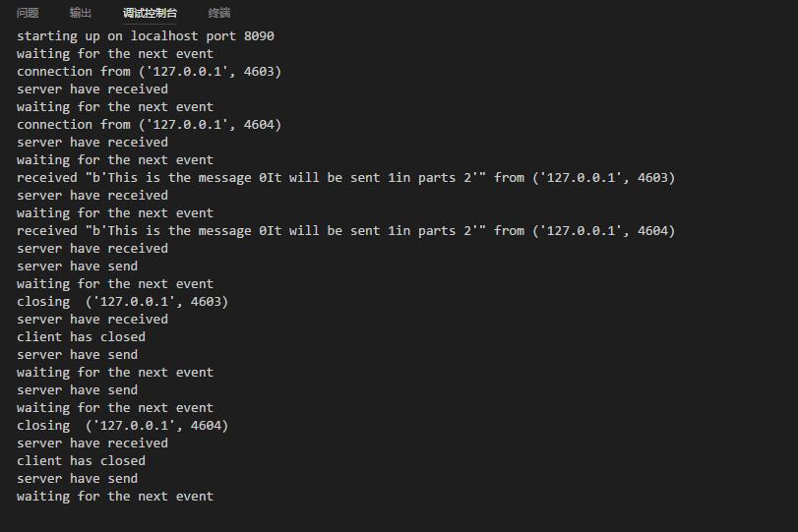The width and height of the screenshot is (798, 532).
Task: Open the 终端 tab
Action: click(x=219, y=13)
